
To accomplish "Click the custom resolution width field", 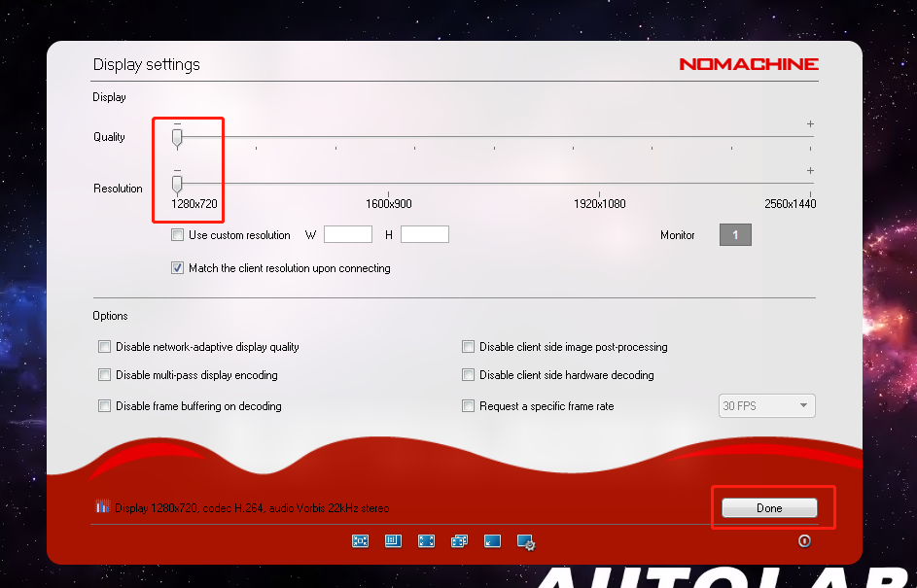I will (x=348, y=235).
